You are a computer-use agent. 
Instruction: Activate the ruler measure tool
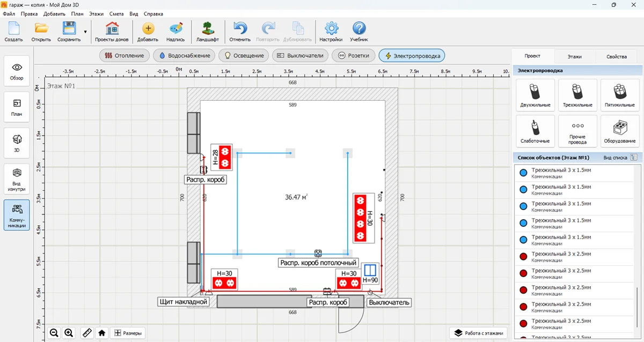[87, 333]
